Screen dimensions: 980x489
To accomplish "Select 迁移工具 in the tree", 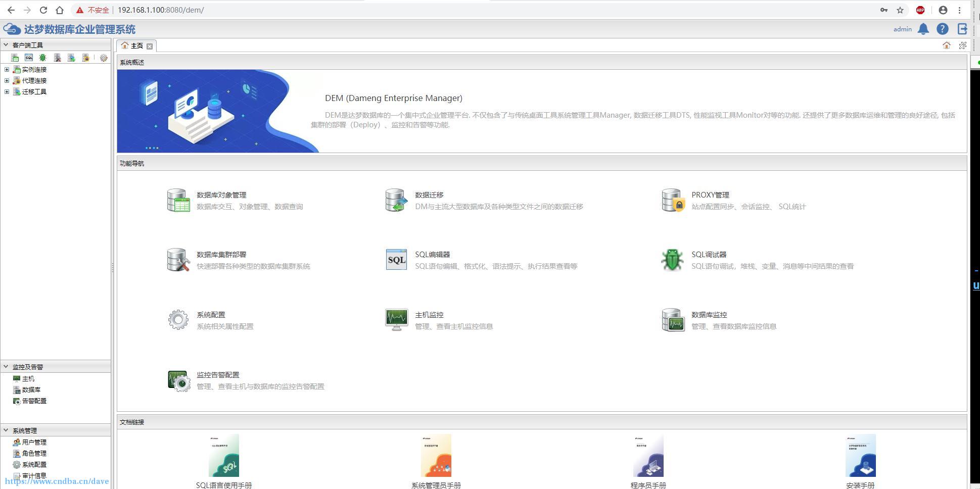I will [x=34, y=92].
